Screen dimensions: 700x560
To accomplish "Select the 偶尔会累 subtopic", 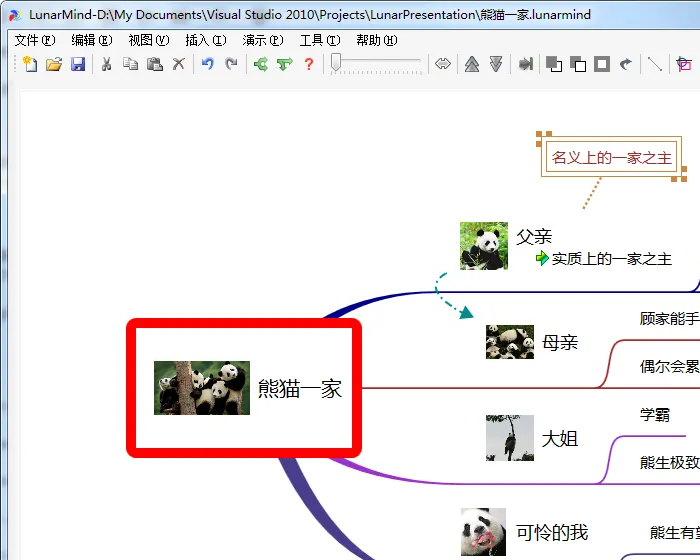I will (670, 367).
